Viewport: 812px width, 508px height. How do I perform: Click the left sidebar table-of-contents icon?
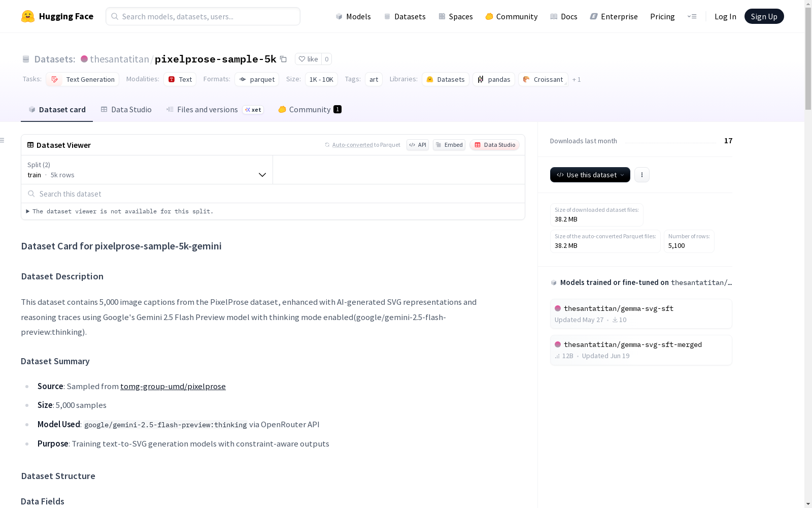point(3,140)
